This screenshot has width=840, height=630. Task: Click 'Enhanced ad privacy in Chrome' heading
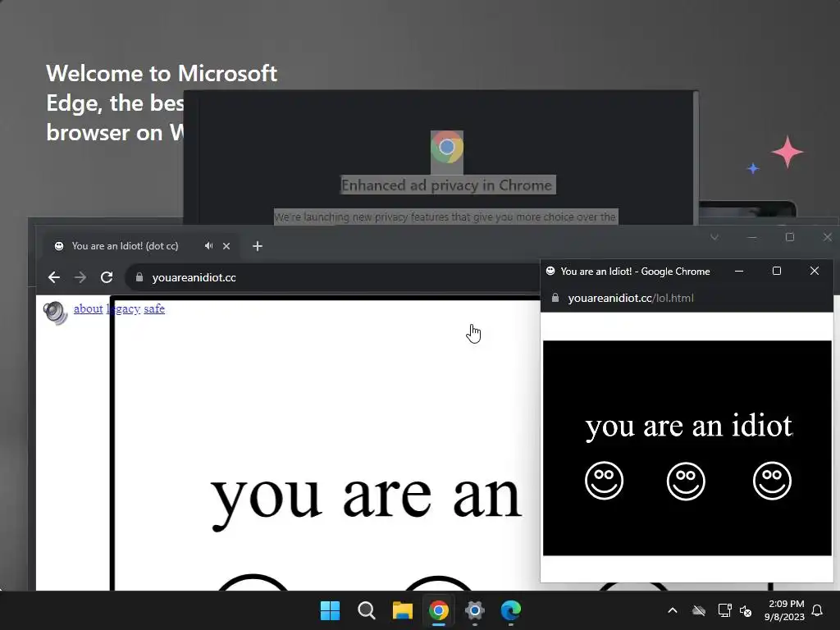point(446,185)
